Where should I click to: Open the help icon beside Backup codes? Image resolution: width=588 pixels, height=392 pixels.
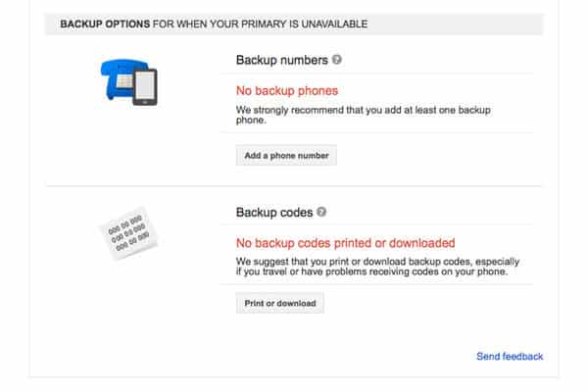click(321, 212)
